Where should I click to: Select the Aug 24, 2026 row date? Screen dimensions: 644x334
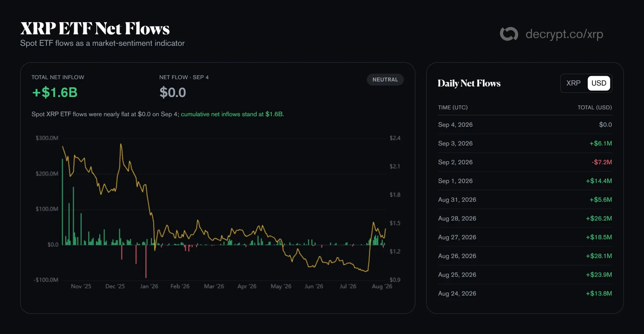click(x=457, y=294)
